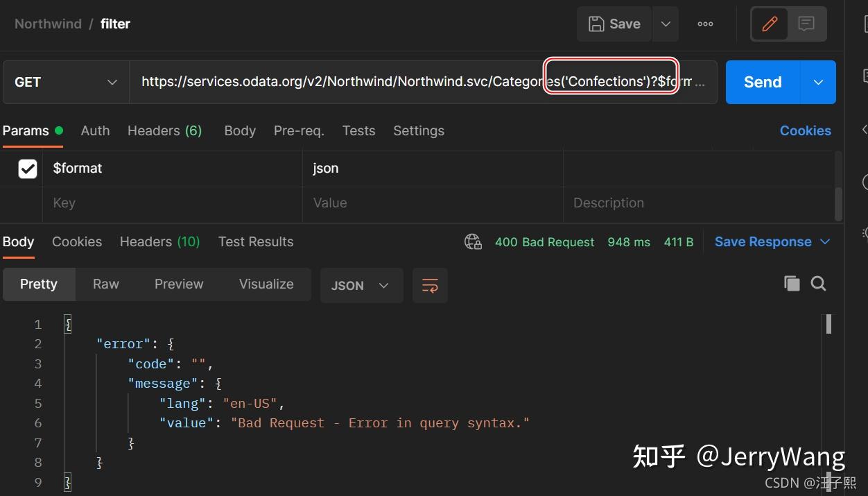The height and width of the screenshot is (496, 868).
Task: Uncheck the $format query parameter
Action: click(27, 168)
